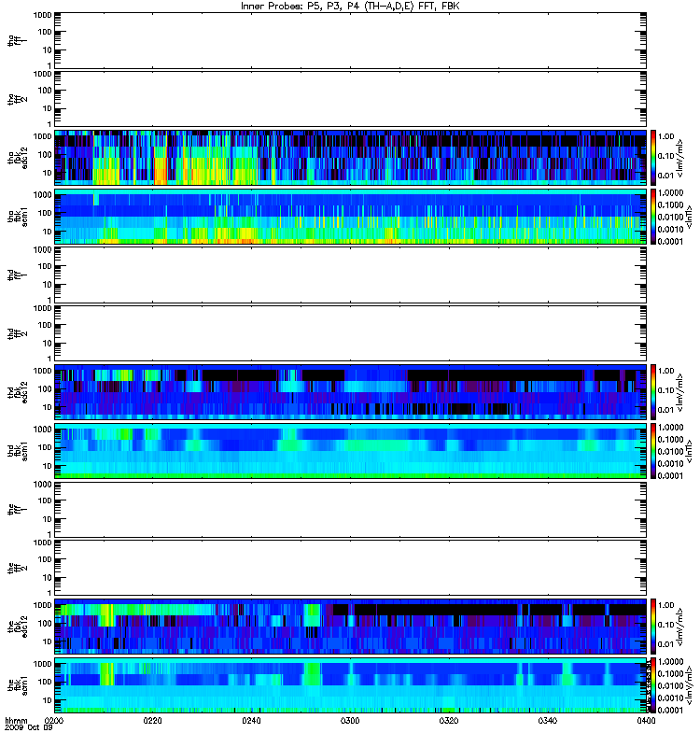Click the "the fff 2" panel label

click(x=18, y=568)
